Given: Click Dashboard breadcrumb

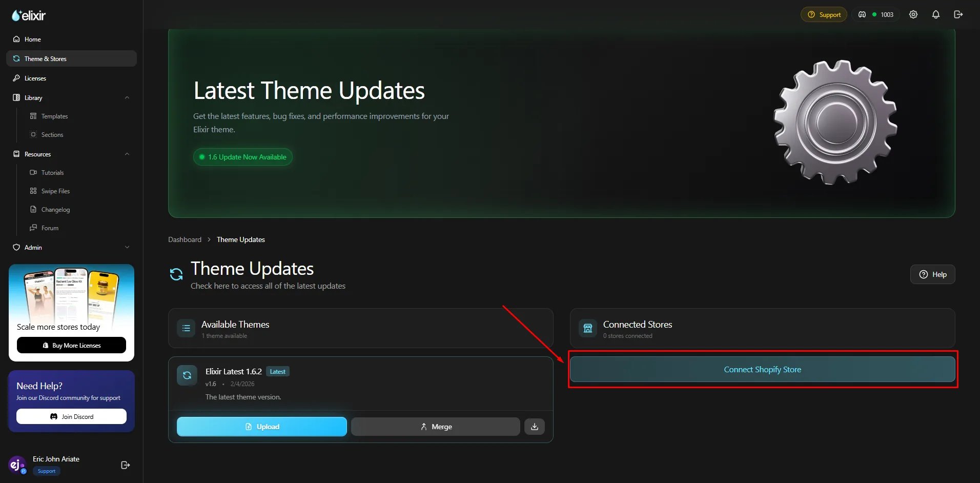Looking at the screenshot, I should pyautogui.click(x=185, y=239).
